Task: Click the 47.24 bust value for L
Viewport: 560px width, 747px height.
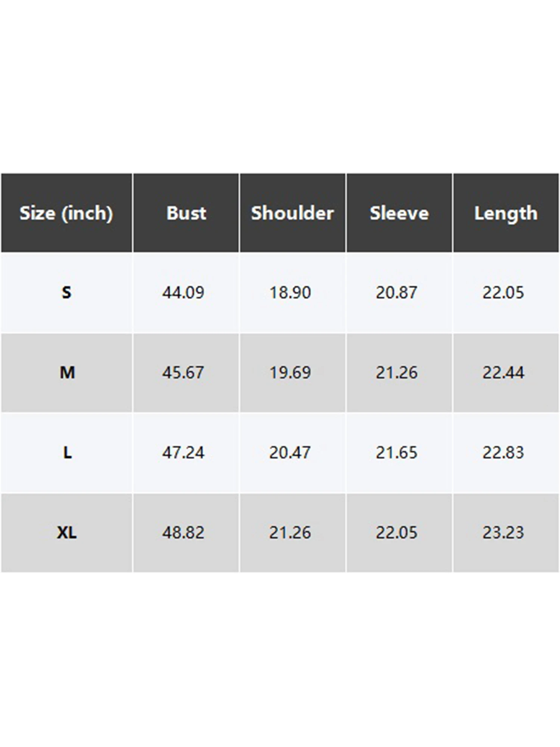Action: pos(183,453)
